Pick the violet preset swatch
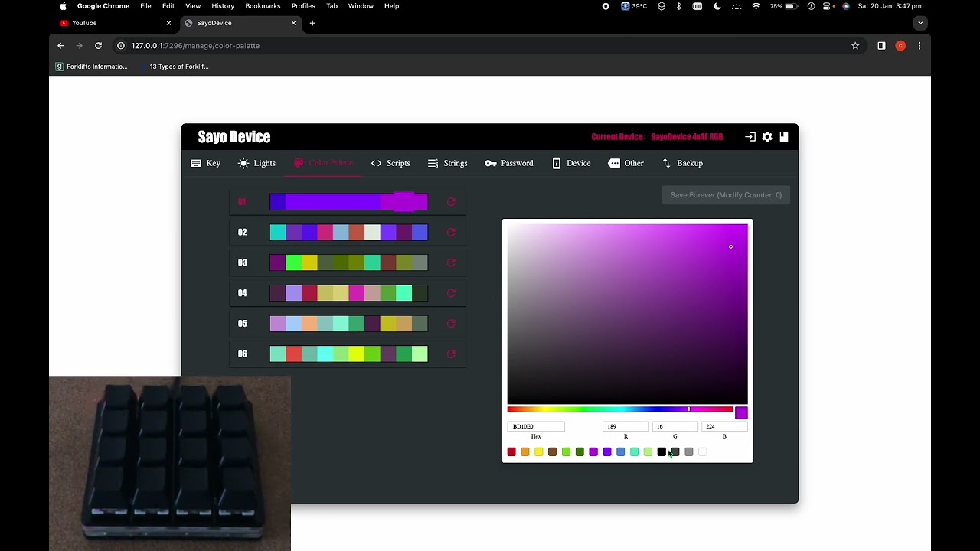 point(607,452)
